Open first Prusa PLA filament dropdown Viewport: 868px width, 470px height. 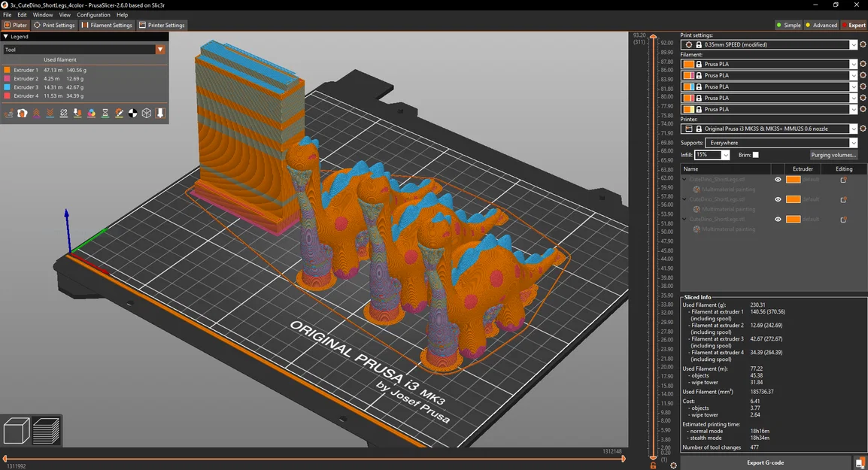[x=853, y=64]
